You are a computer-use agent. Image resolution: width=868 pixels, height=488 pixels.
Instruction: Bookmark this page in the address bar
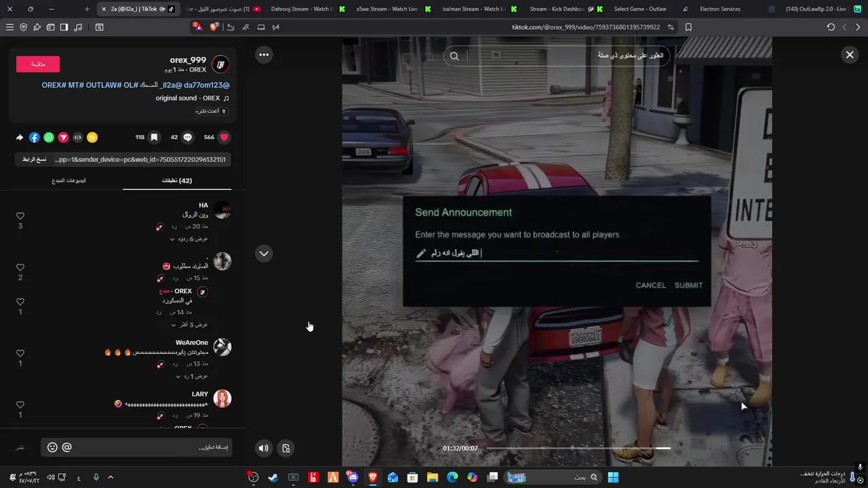[688, 27]
